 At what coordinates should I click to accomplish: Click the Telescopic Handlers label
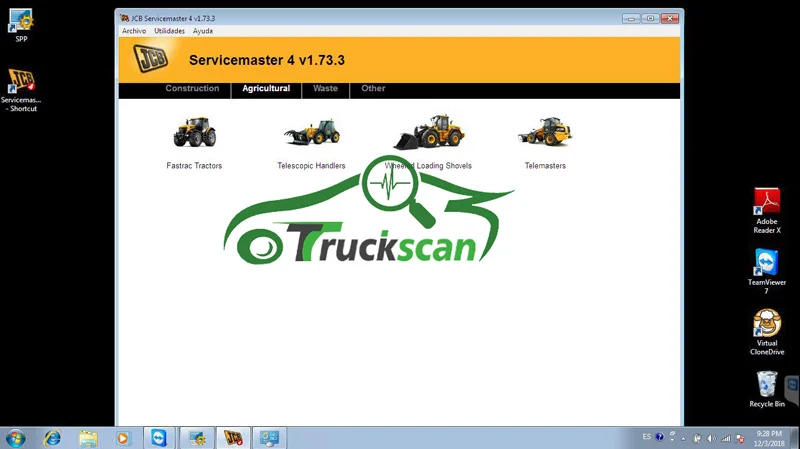click(311, 166)
